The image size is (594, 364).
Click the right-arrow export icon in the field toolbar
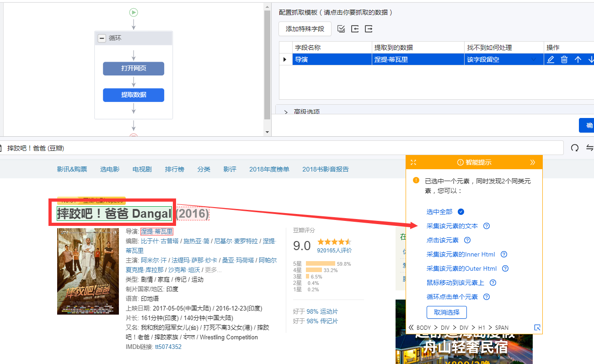(369, 29)
